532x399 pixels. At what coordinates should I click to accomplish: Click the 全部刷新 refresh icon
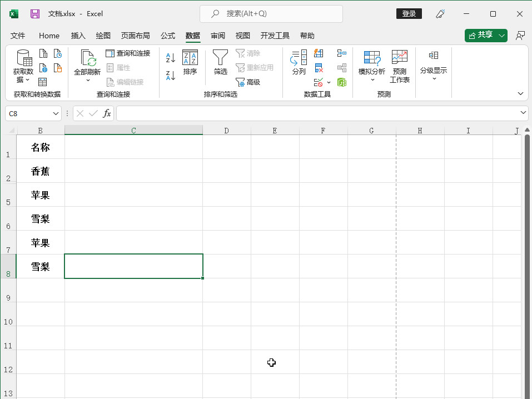[x=88, y=58]
